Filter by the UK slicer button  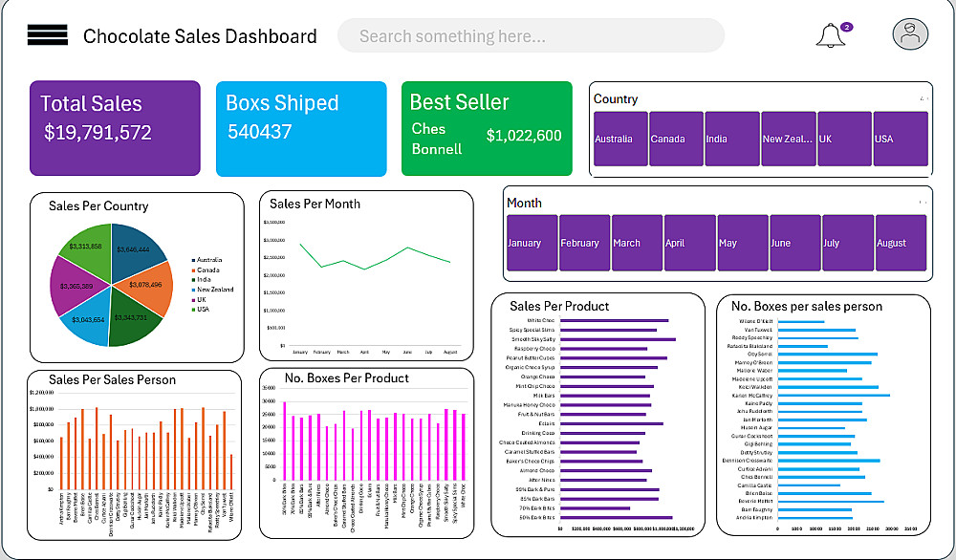pyautogui.click(x=843, y=140)
